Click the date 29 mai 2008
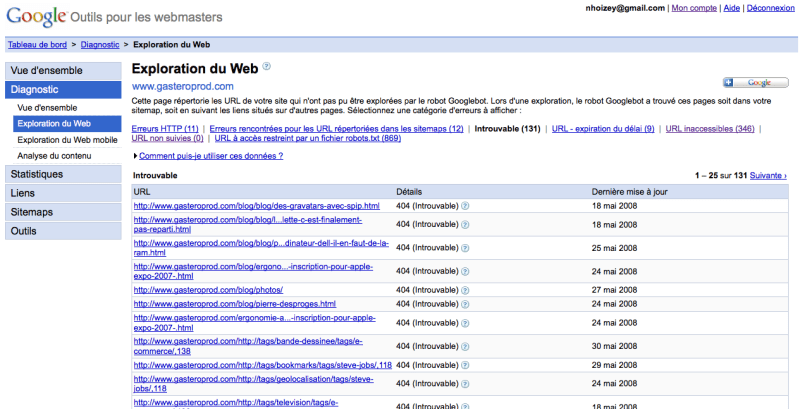 (614, 365)
